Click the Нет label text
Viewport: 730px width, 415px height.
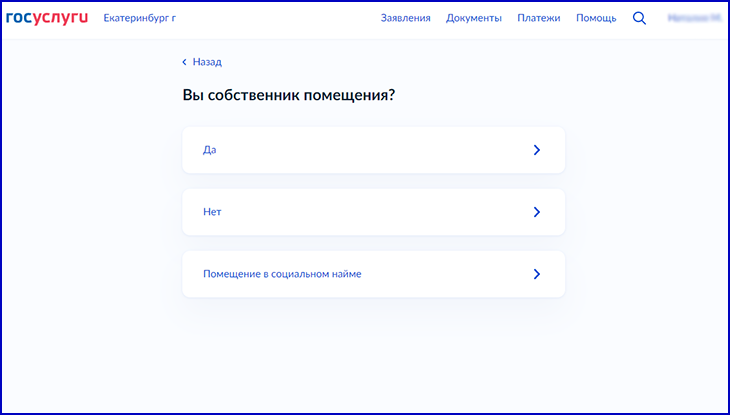click(211, 212)
